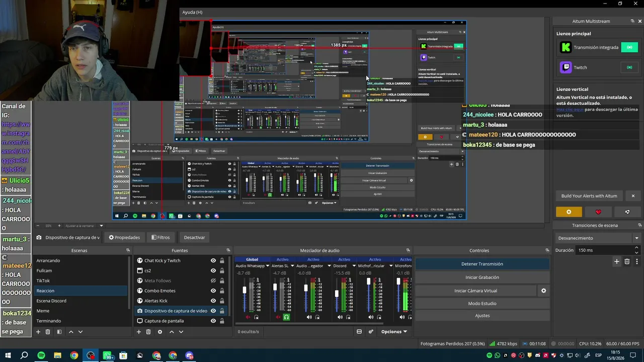Open Aitum settings orange gear button

pyautogui.click(x=569, y=212)
